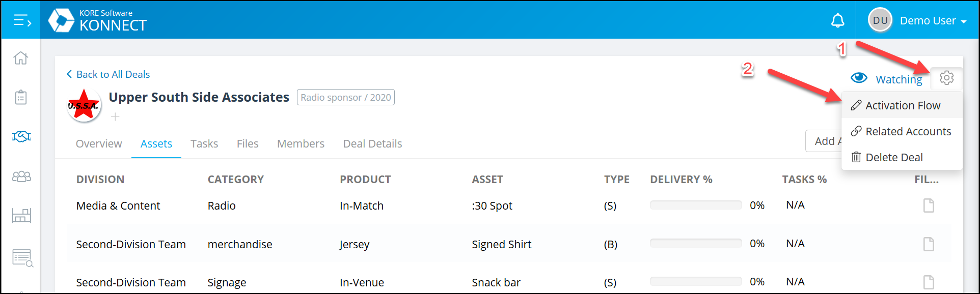Select the Snack bar asset

(x=496, y=282)
